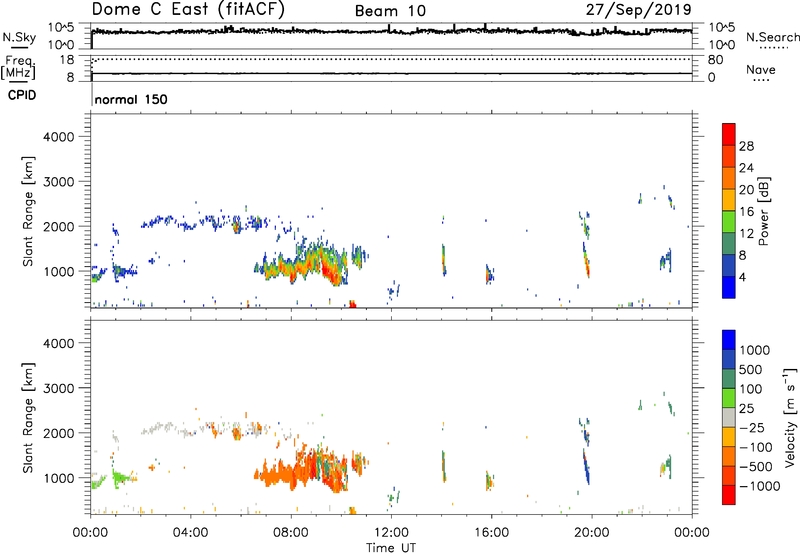
Task: Click the 'Nave' legend label
Action: pos(761,69)
